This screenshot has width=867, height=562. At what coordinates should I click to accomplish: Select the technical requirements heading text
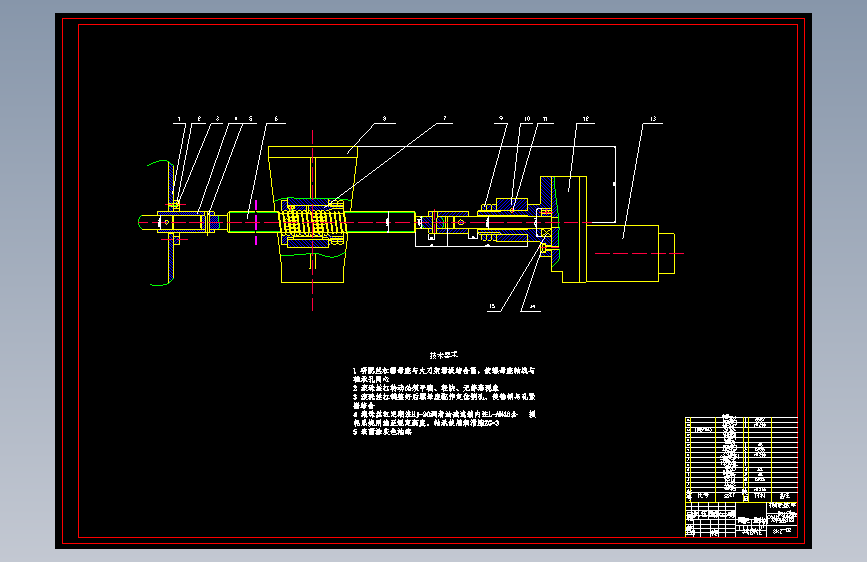click(444, 355)
